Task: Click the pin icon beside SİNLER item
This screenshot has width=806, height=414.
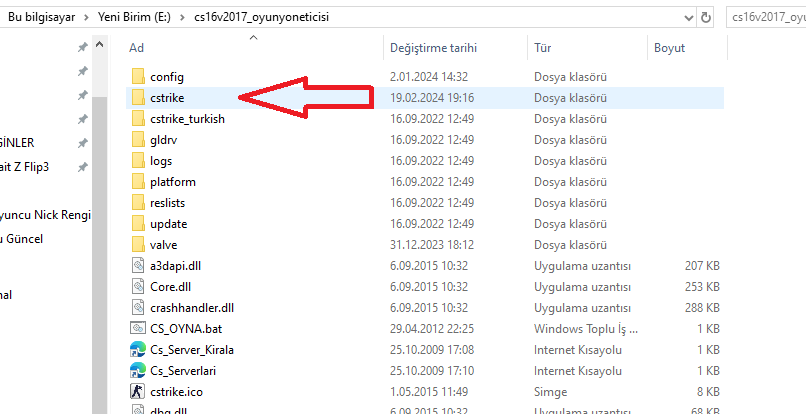Action: pos(82,143)
